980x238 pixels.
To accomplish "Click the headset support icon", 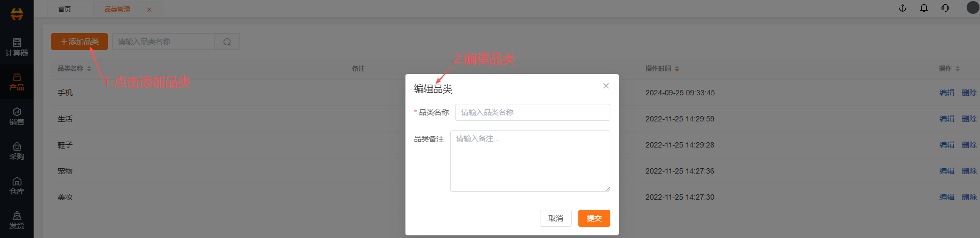I will tap(945, 8).
